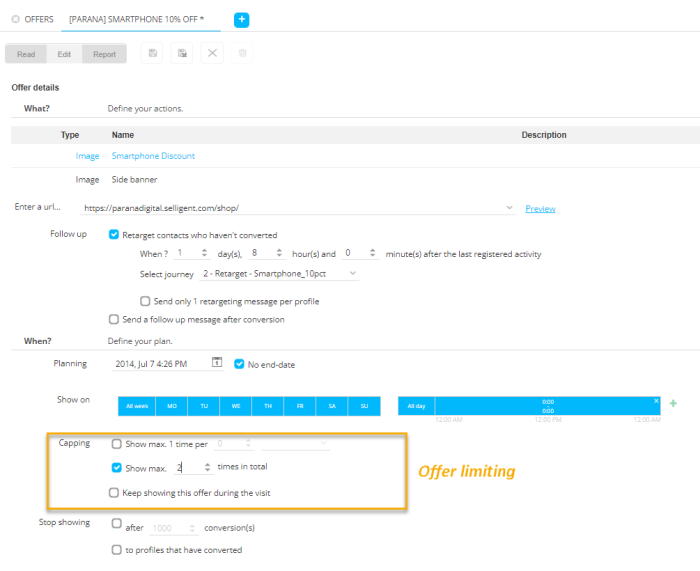700x571 pixels.
Task: Open the URL dropdown arrow
Action: [511, 208]
